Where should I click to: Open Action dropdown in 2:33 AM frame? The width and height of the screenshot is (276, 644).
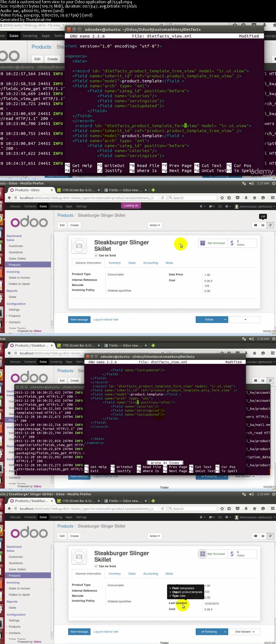point(155,536)
